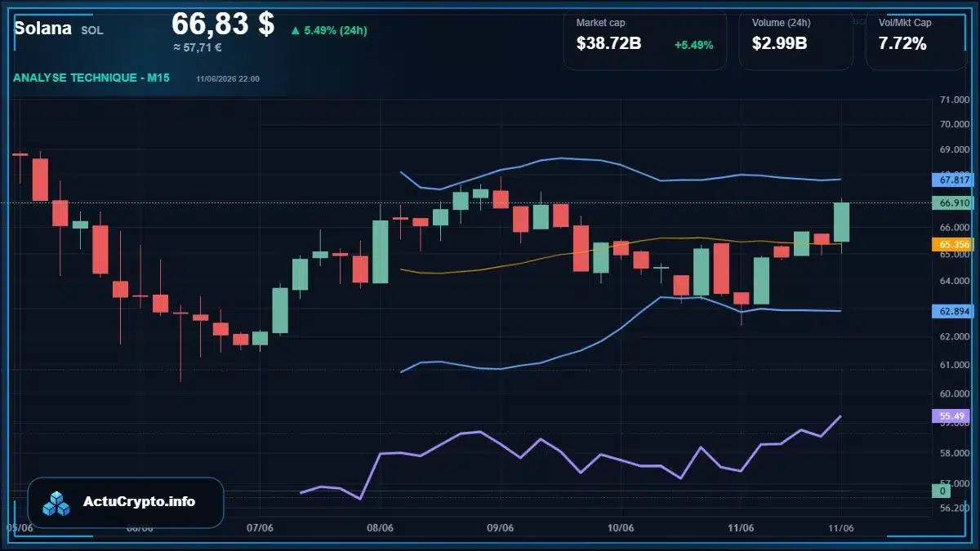The width and height of the screenshot is (980, 551).
Task: Click the 08/06 date axis marker
Action: [x=380, y=528]
